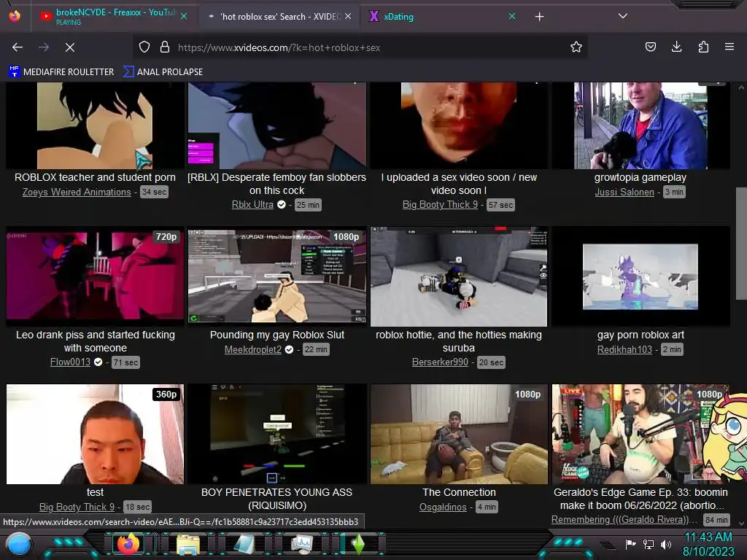Click the vertical scrollbar thumb
The image size is (747, 560).
(741, 243)
